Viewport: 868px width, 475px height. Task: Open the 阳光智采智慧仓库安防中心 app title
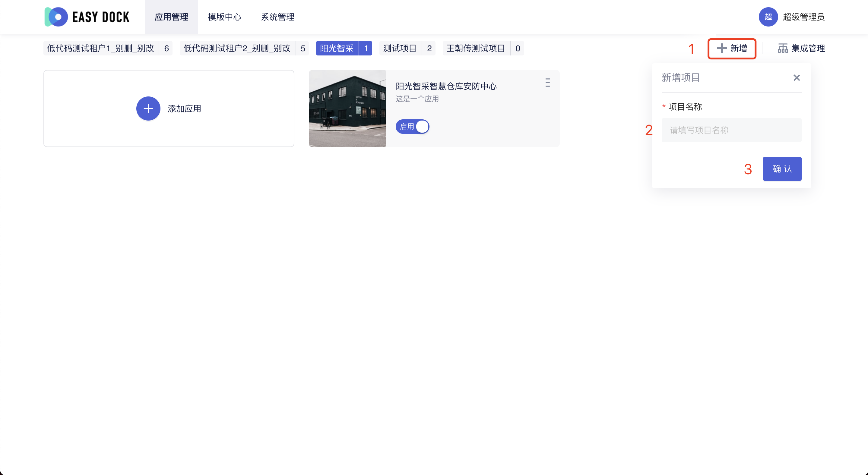pyautogui.click(x=446, y=87)
